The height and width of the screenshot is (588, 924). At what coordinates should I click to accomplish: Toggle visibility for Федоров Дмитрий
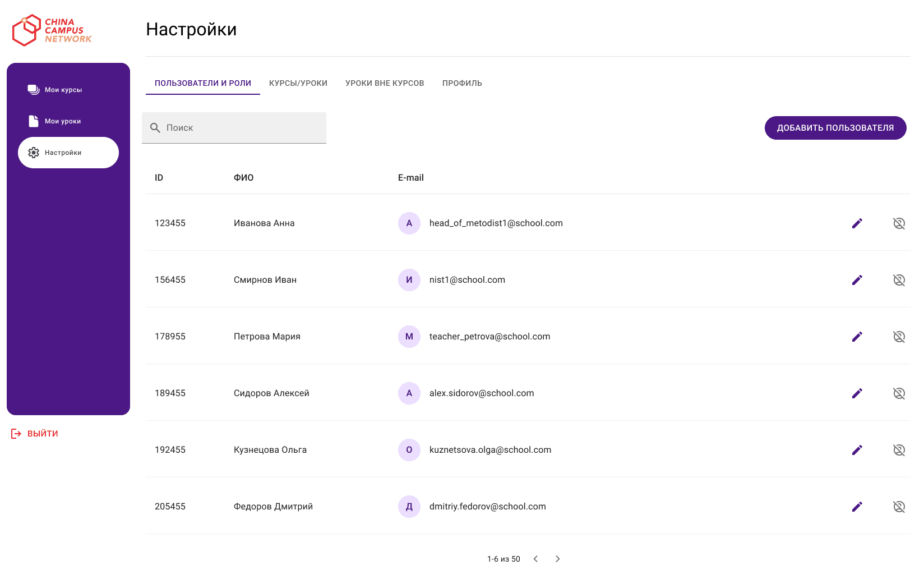tap(899, 506)
